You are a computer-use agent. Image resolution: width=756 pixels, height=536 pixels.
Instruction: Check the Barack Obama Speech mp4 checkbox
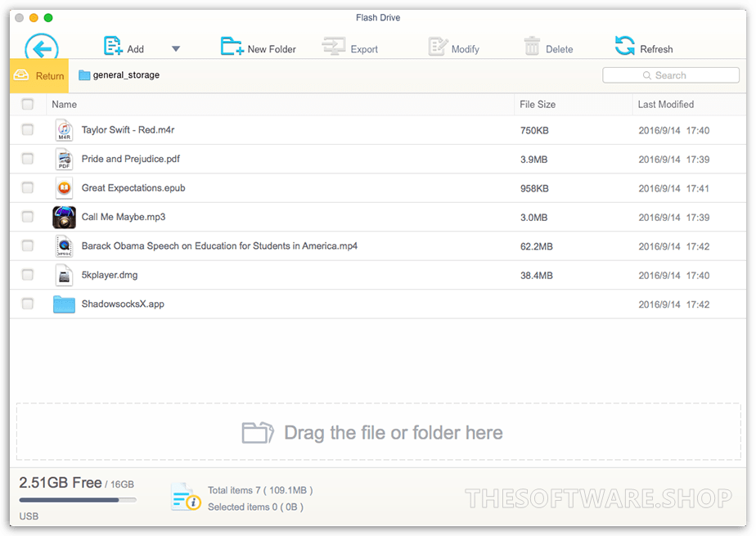(x=28, y=245)
